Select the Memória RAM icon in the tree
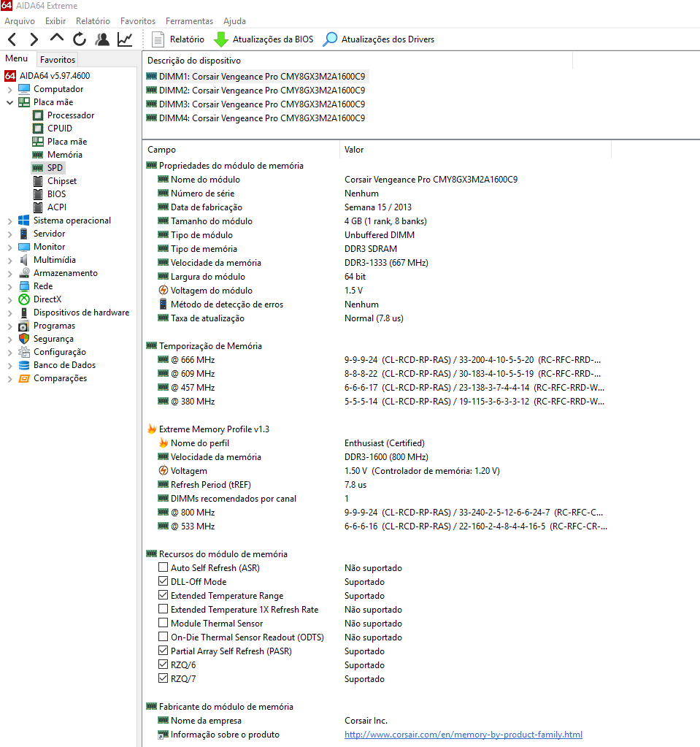Viewport: 700px width, 747px height. (38, 155)
